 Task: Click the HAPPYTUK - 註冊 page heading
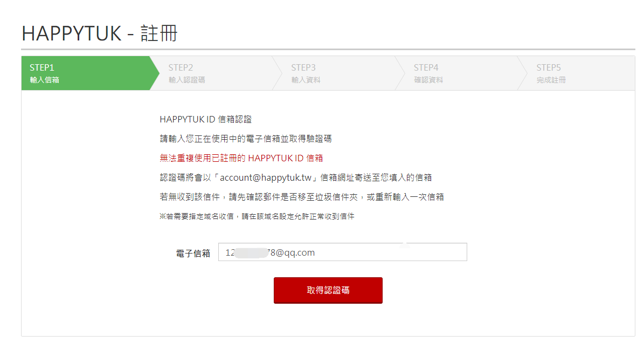click(x=99, y=33)
